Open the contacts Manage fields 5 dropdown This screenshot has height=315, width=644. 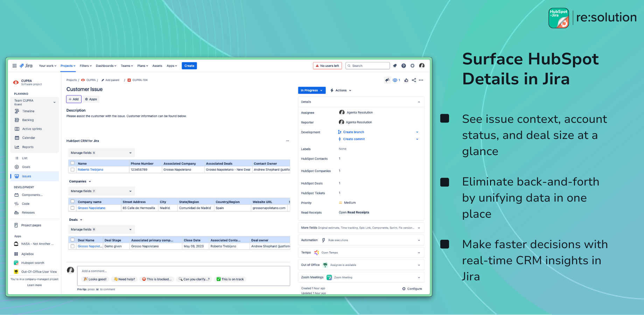[101, 153]
